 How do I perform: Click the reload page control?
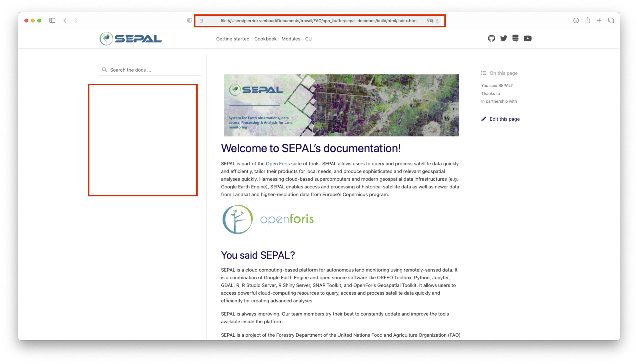click(x=437, y=21)
